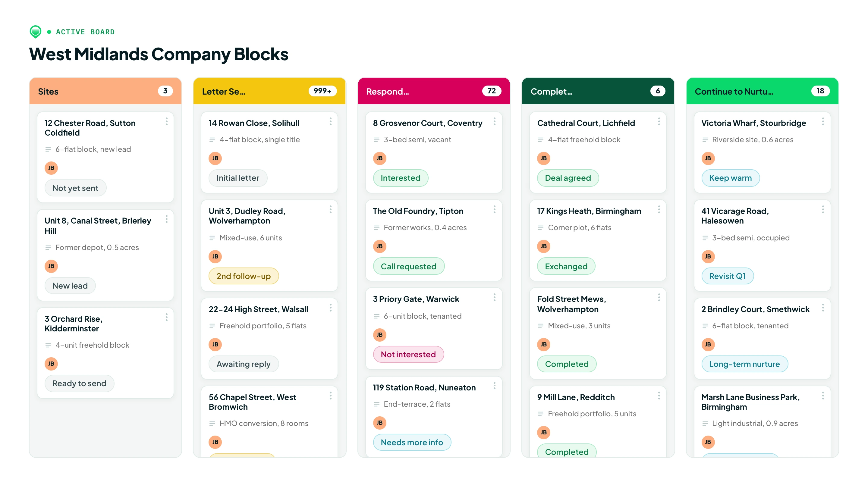
Task: Open options for 119 Station Road card
Action: 495,386
